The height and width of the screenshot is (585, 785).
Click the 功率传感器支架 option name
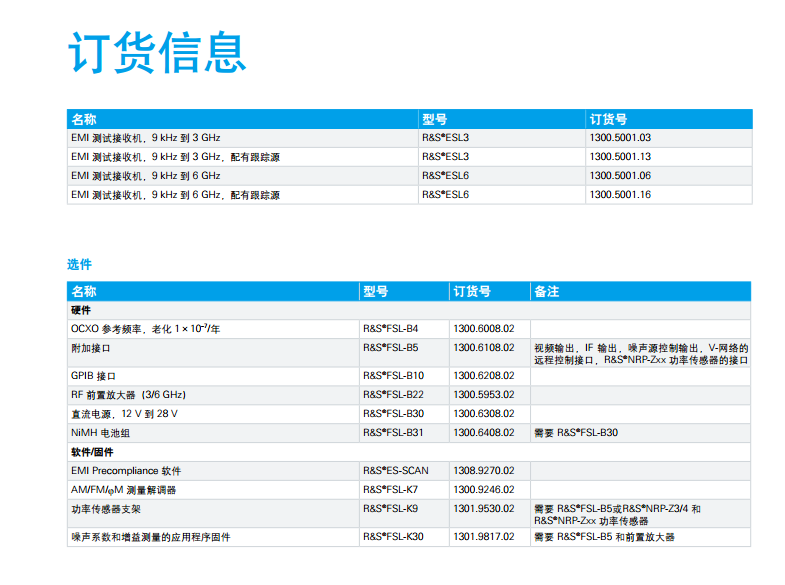point(106,509)
